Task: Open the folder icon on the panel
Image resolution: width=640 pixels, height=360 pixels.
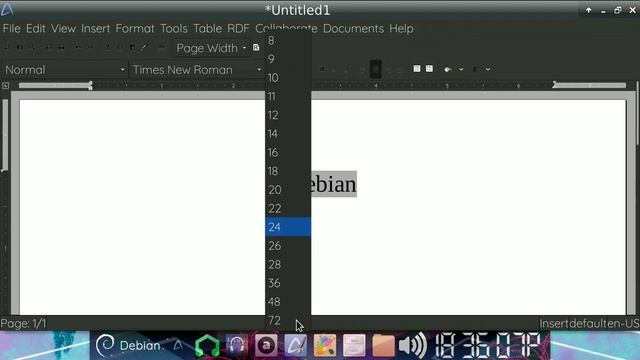Action: point(383,345)
